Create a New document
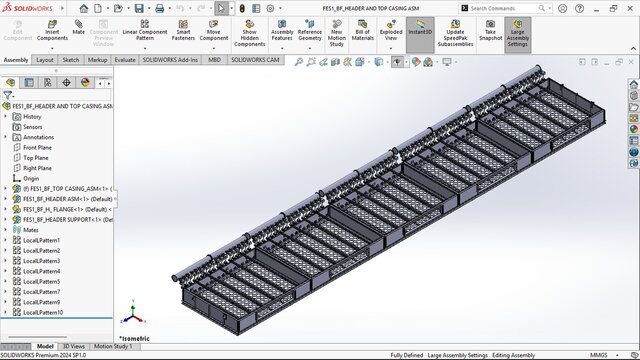This screenshot has height=360, width=640. coord(98,8)
